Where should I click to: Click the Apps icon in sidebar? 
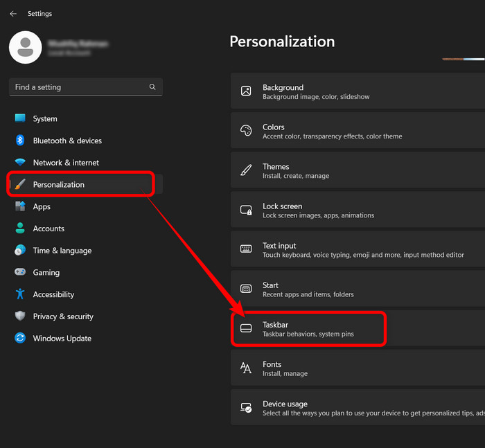[20, 206]
